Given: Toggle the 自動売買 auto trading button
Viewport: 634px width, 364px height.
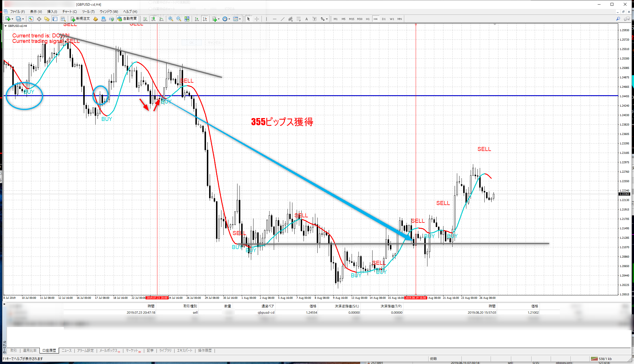Looking at the screenshot, I should (127, 19).
